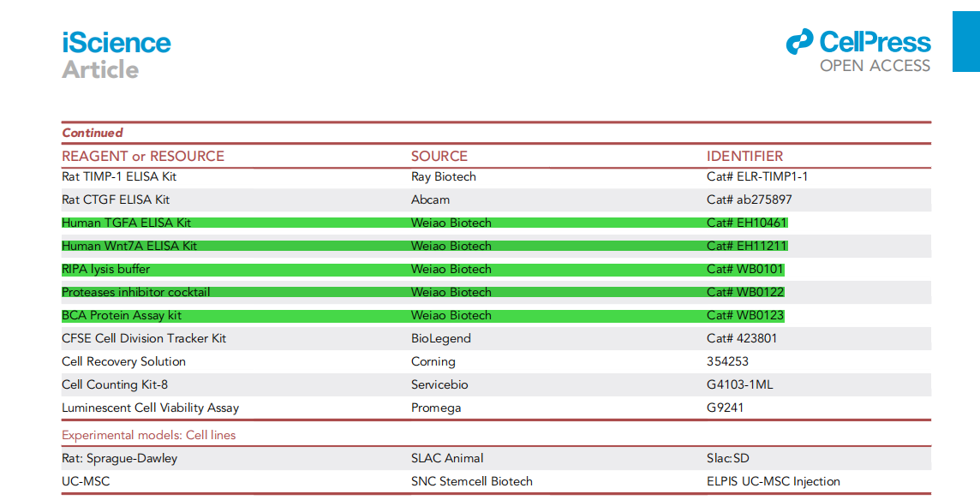
Task: Click the REAGENT or RESOURCE column header
Action: [x=143, y=156]
